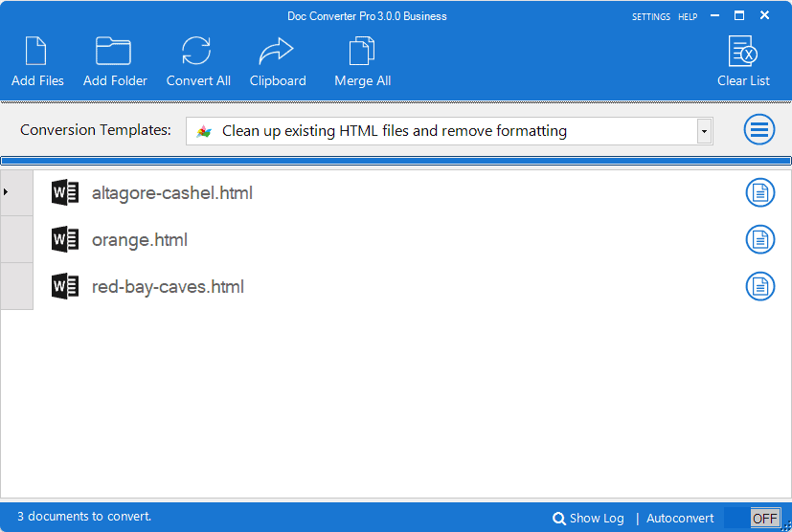Close the Doc Converter Pro window
Screen dimensions: 792x532
tap(765, 15)
